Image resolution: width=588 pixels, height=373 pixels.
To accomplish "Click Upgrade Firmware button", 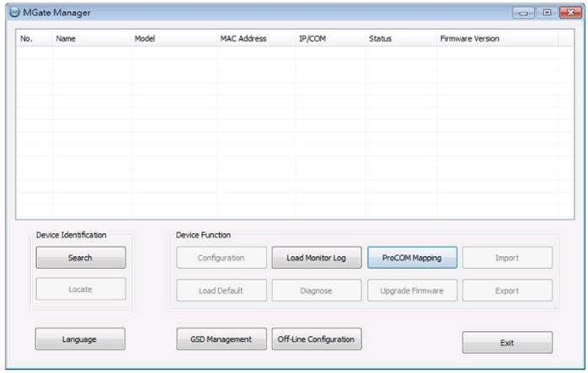I will click(412, 290).
